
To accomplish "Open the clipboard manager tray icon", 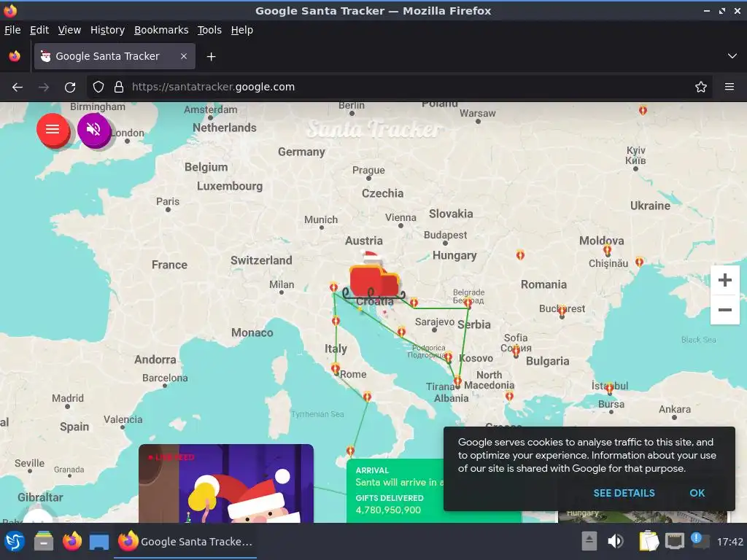I will (x=649, y=541).
